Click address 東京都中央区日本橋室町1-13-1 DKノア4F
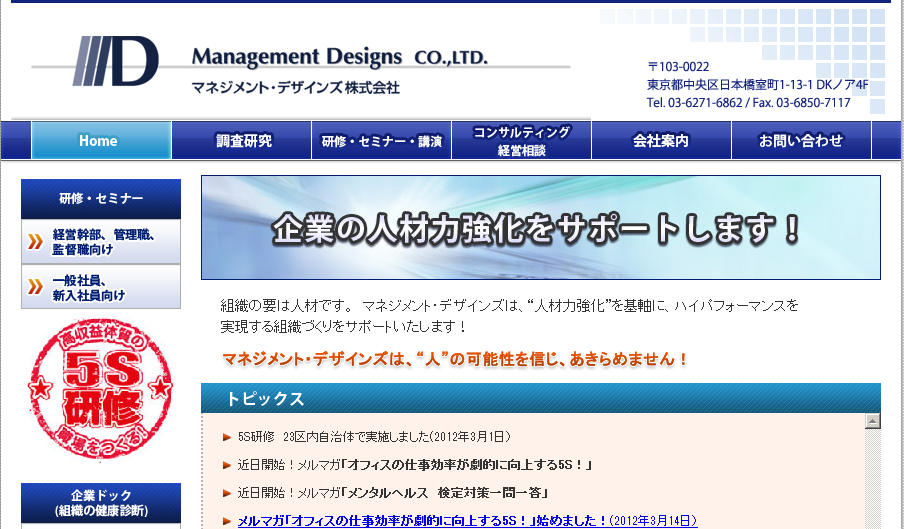The height and width of the screenshot is (529, 904). tap(758, 85)
